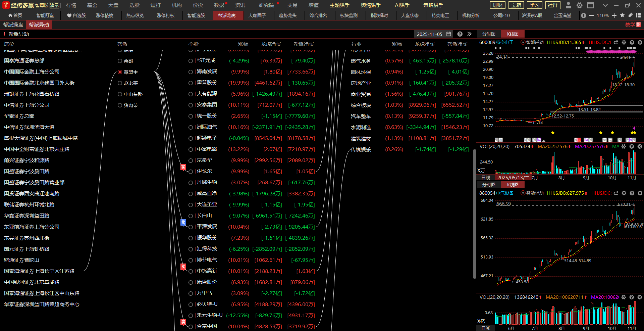
Task: Open settings gear in title bar
Action: pyautogui.click(x=579, y=5)
